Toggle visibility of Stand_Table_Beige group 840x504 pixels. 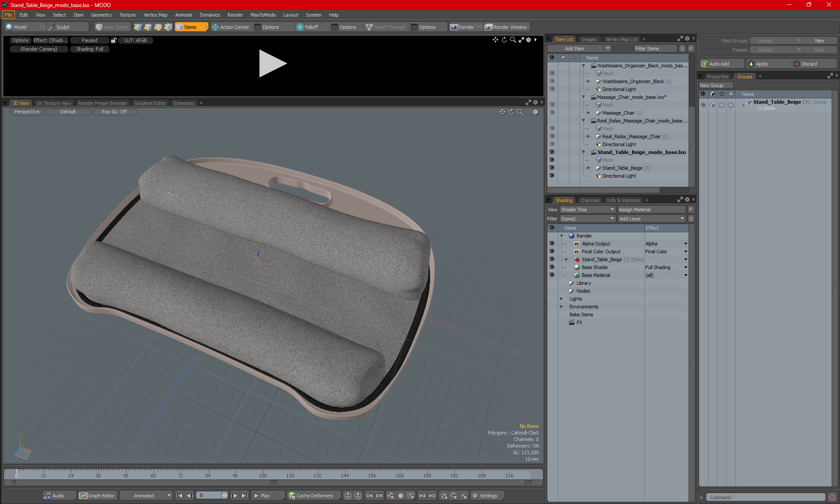703,105
